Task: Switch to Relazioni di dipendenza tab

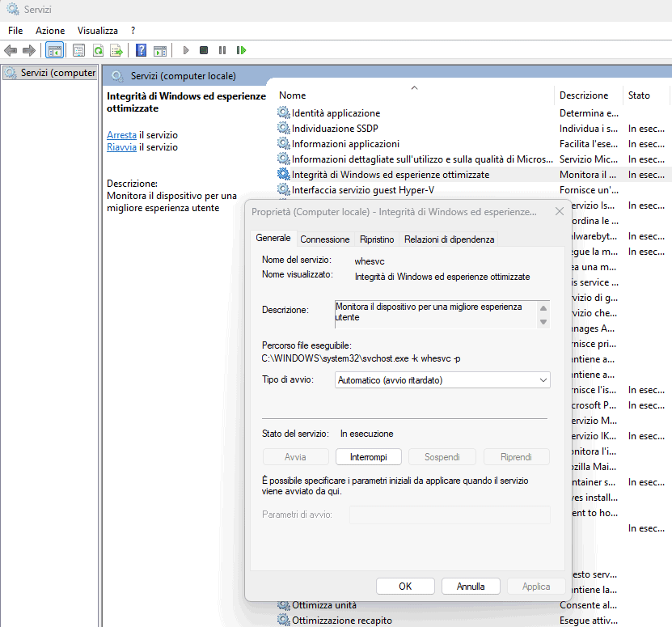Action: click(x=449, y=239)
